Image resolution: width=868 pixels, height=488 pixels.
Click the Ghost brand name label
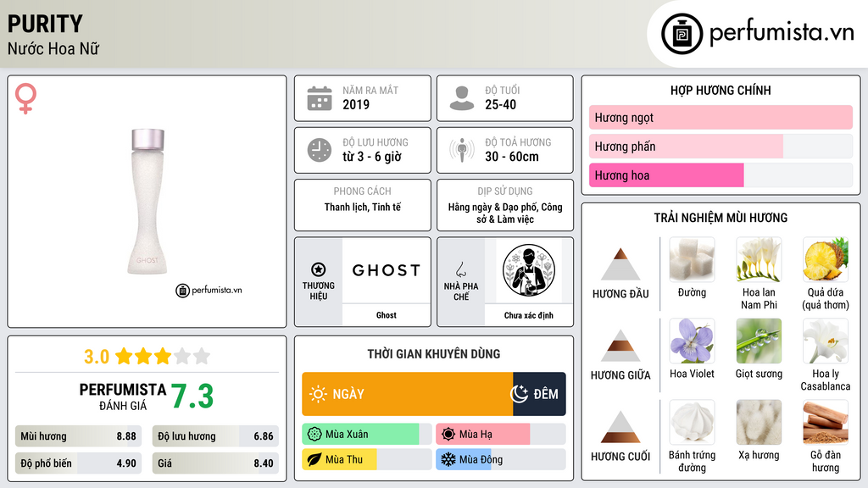[x=387, y=315]
